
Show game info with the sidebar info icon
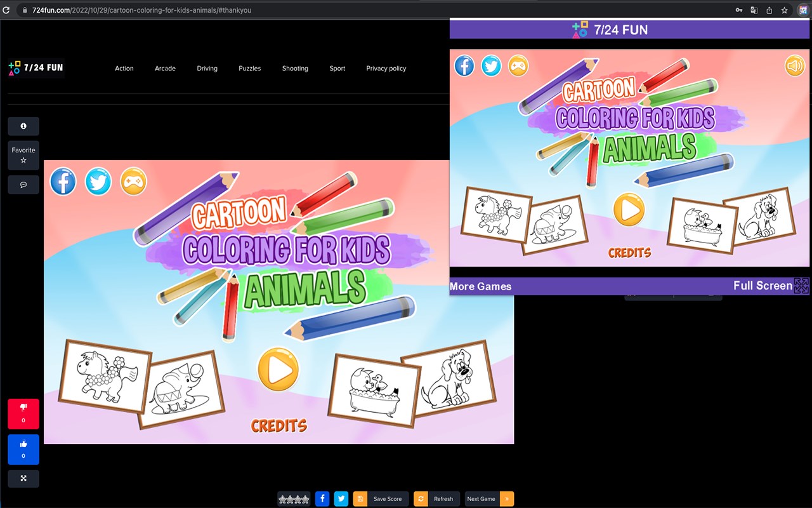point(23,126)
